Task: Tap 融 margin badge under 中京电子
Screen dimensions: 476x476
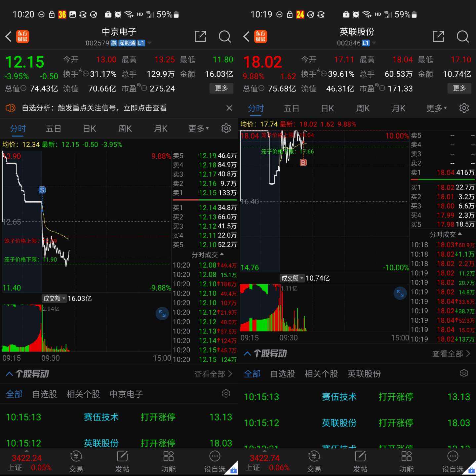Action: point(114,43)
